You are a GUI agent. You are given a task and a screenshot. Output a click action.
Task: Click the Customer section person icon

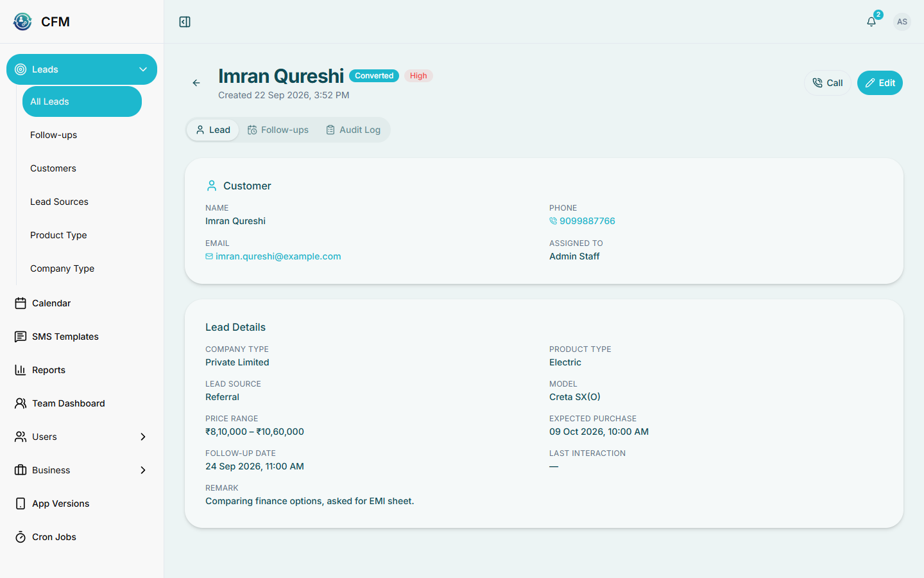[212, 186]
